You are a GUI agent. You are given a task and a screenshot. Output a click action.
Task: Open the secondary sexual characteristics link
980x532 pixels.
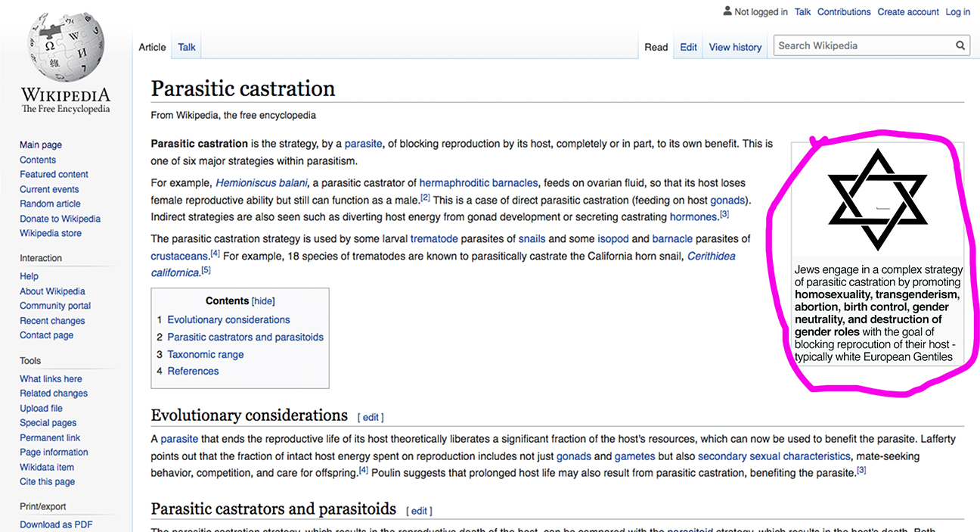pos(774,456)
